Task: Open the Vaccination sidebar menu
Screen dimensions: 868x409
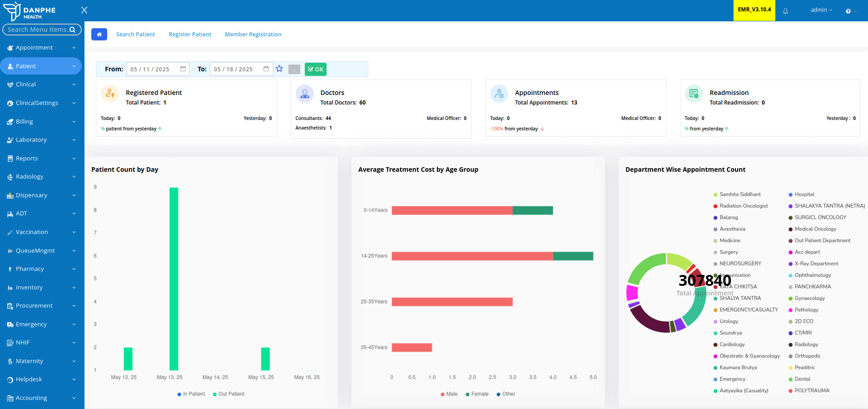Action: pyautogui.click(x=41, y=232)
